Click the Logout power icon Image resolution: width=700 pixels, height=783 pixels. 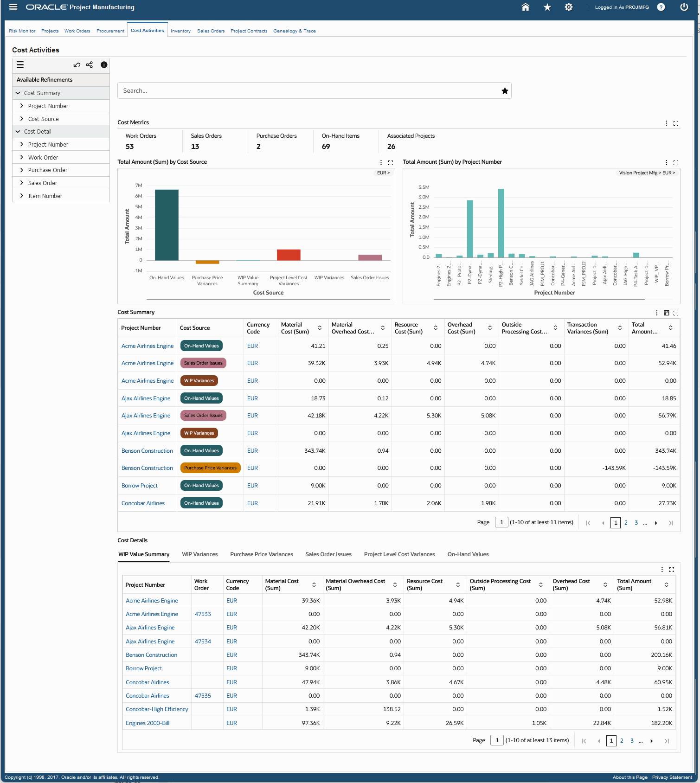684,7
